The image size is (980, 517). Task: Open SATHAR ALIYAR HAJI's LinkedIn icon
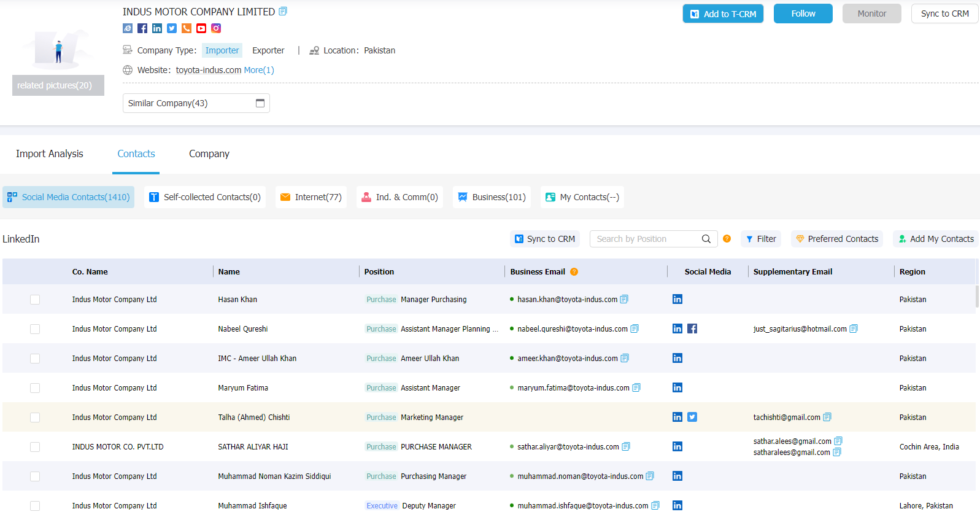[x=677, y=446]
